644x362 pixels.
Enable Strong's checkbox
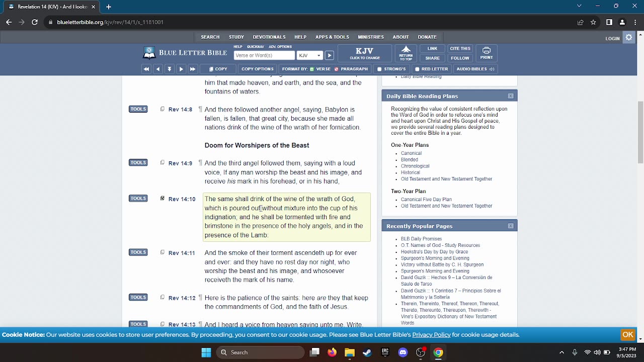[x=379, y=69]
